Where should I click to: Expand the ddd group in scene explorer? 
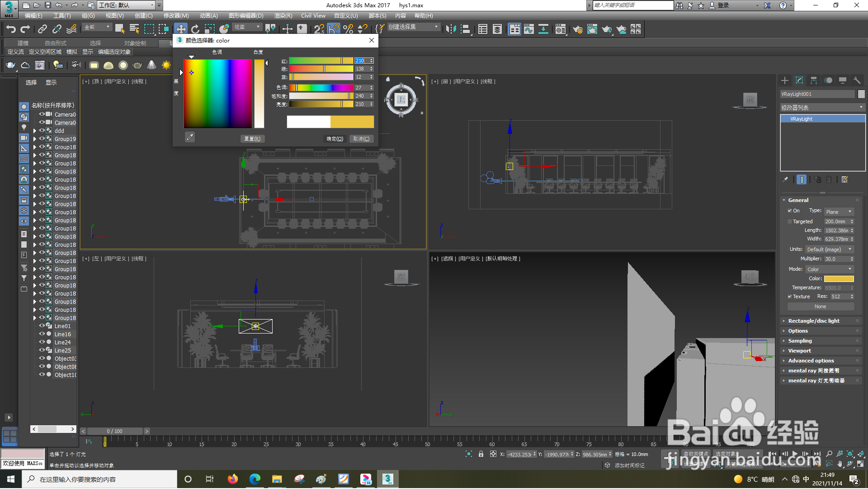[x=35, y=131]
